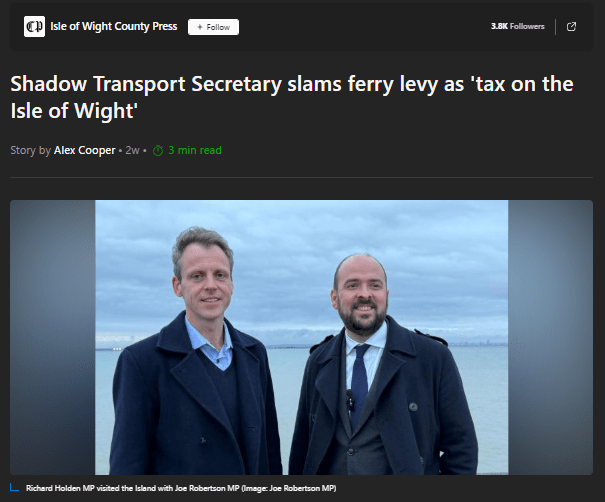605x502 pixels.
Task: Click the man in blue shirt in photo
Action: (195, 353)
